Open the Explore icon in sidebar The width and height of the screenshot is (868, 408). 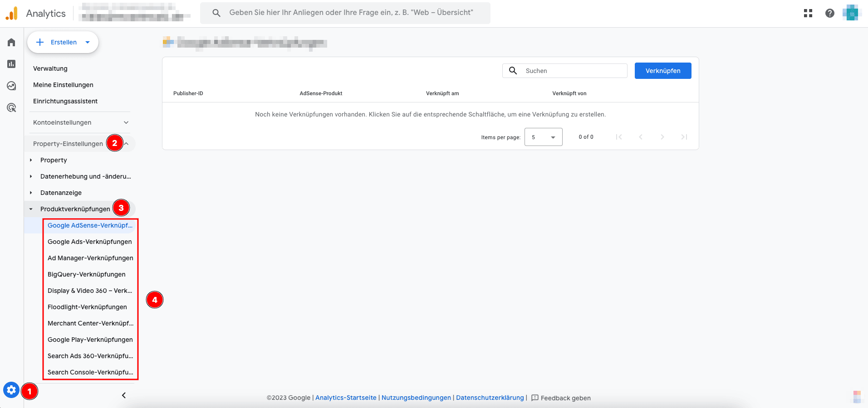click(x=11, y=86)
